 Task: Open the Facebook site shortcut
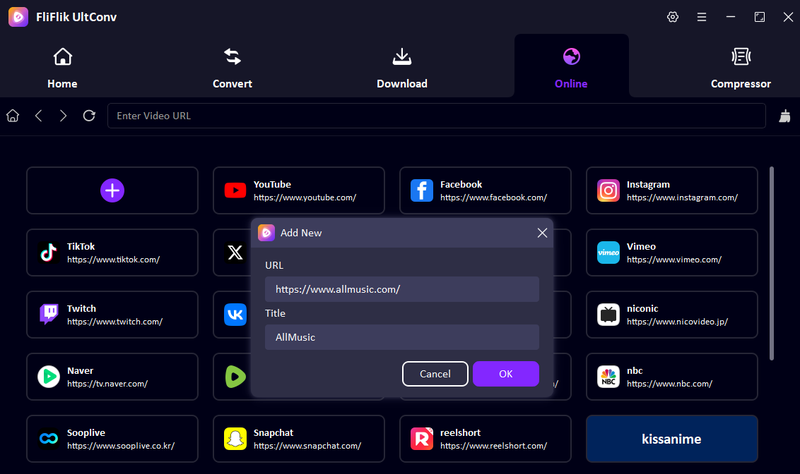(485, 190)
